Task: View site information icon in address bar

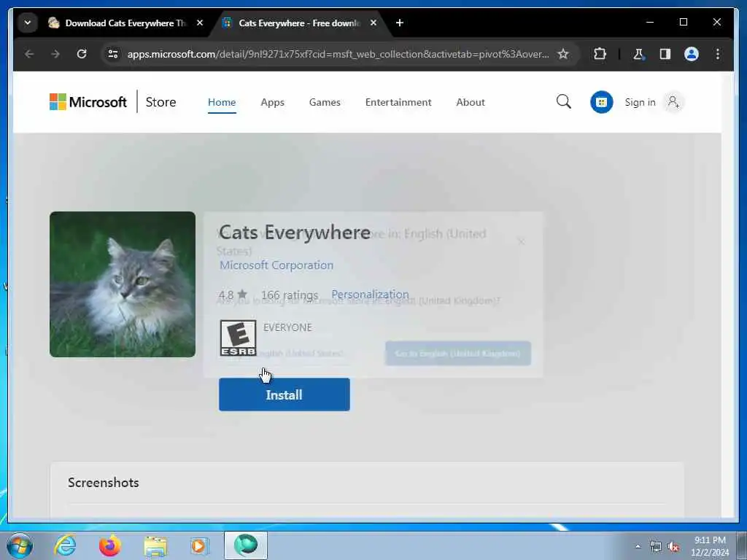Action: [113, 54]
